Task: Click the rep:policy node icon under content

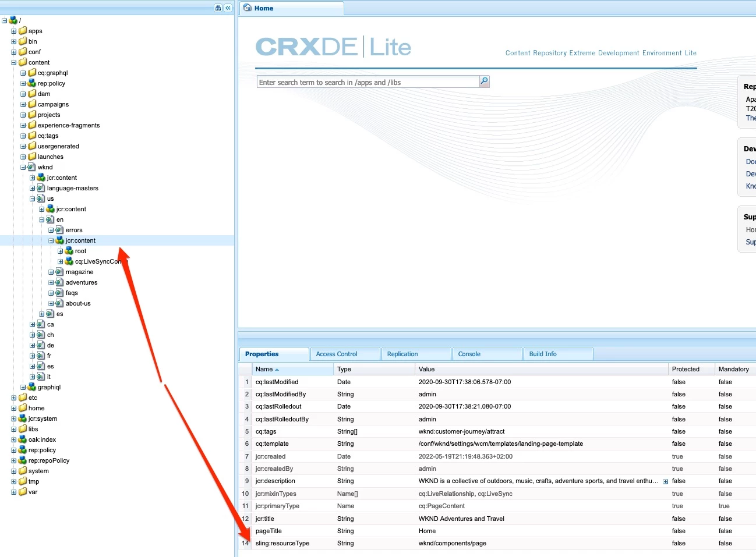Action: click(32, 83)
